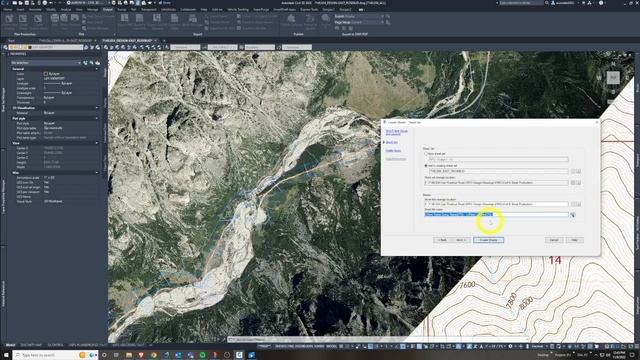Click Create Sheets button in the wizard
Image resolution: width=640 pixels, height=360 pixels.
pos(488,240)
